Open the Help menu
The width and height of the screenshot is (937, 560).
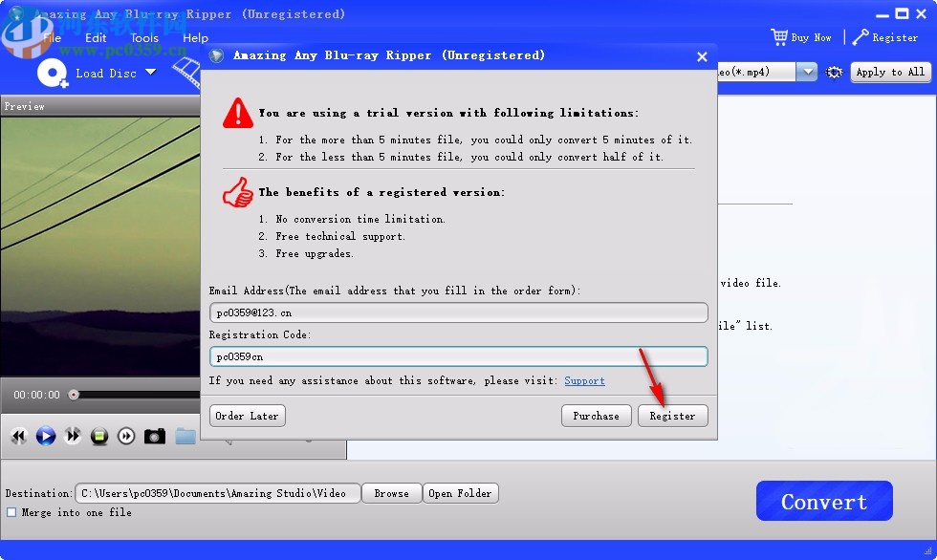click(195, 37)
